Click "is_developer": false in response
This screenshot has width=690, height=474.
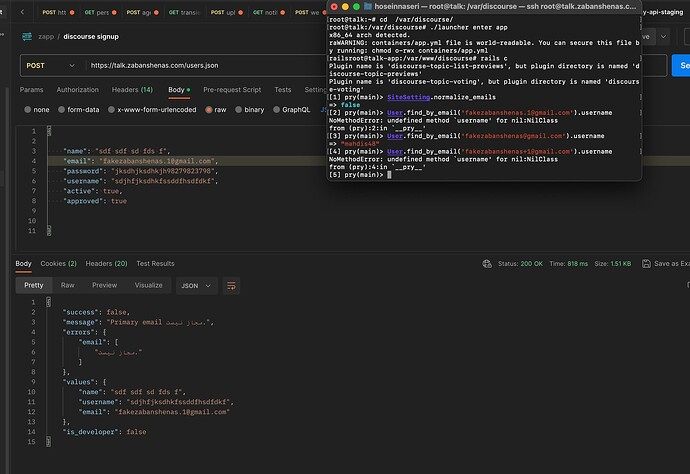pyautogui.click(x=104, y=432)
